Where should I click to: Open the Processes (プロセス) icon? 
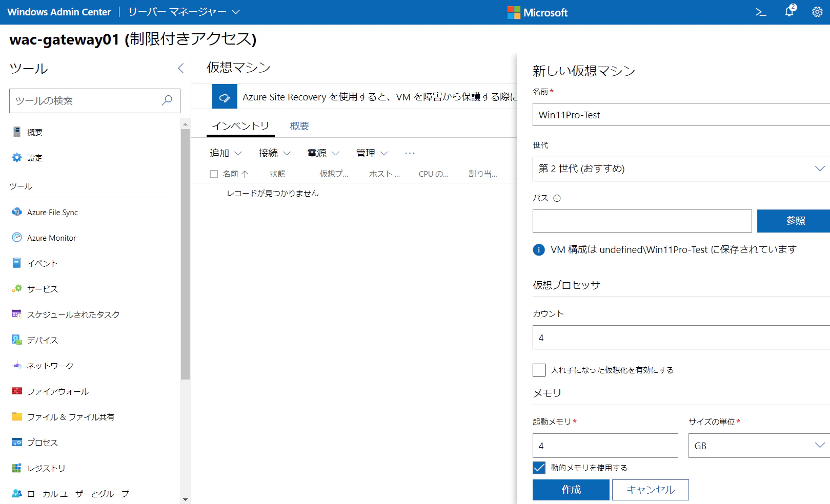point(17,443)
